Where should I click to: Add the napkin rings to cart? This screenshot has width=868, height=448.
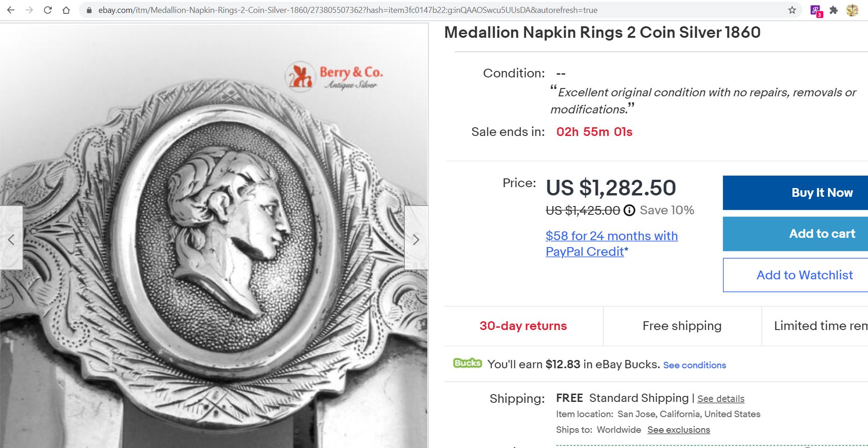coord(822,233)
